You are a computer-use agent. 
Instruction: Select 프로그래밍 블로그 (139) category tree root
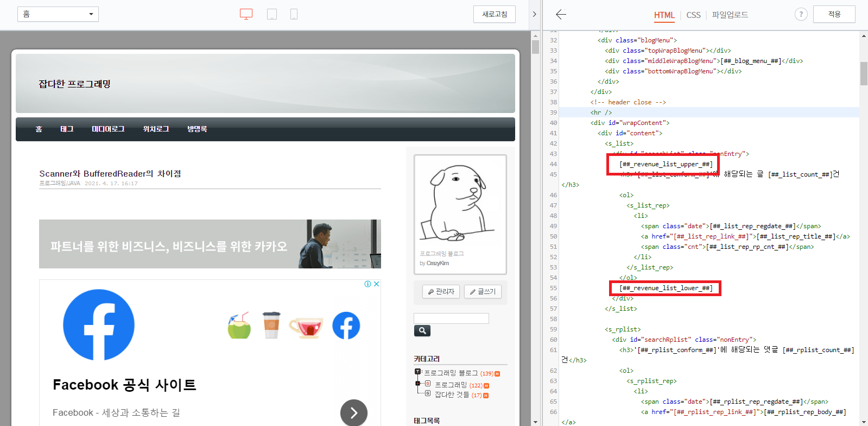pyautogui.click(x=459, y=373)
